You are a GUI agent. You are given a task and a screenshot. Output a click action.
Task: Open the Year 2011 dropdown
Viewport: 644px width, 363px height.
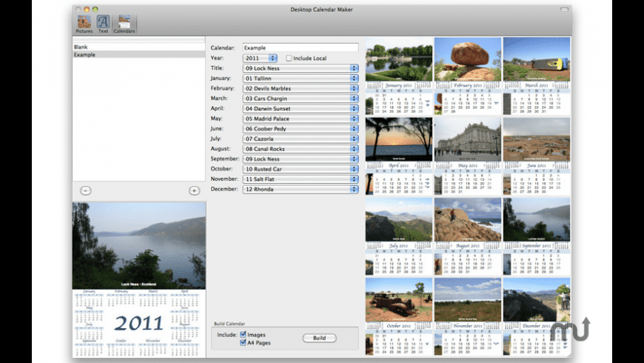(x=260, y=58)
